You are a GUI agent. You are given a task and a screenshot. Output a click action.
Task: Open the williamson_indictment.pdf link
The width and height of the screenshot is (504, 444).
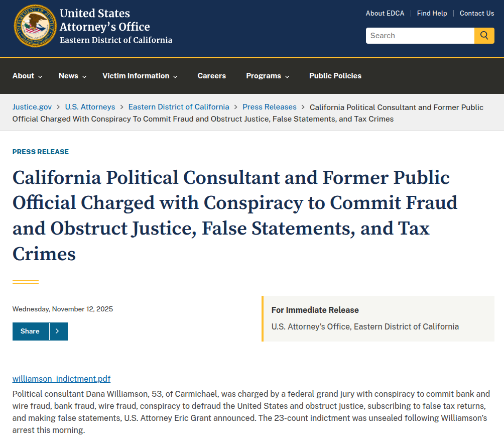[x=61, y=379]
